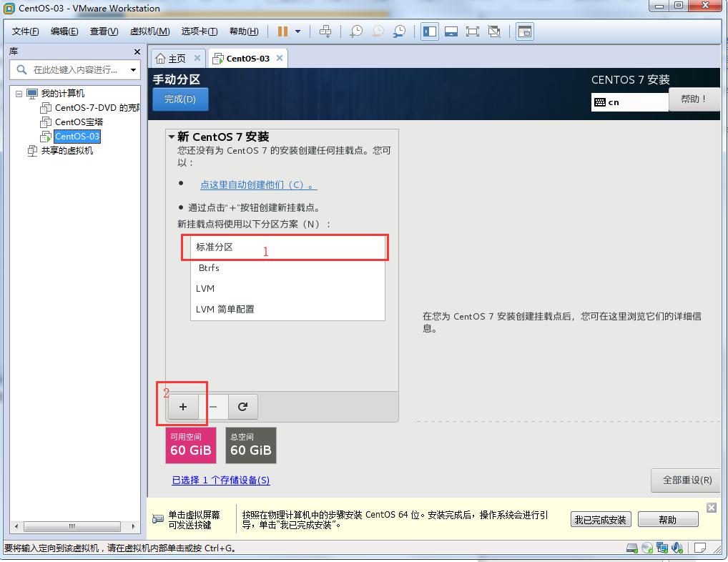Click the plus add mount point button
Image resolution: width=728 pixels, height=562 pixels.
(x=183, y=407)
